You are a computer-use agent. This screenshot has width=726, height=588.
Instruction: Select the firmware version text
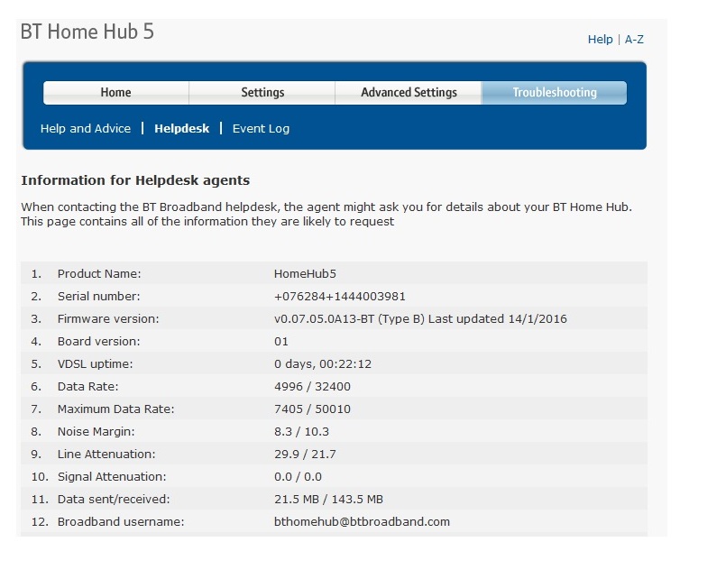click(419, 318)
